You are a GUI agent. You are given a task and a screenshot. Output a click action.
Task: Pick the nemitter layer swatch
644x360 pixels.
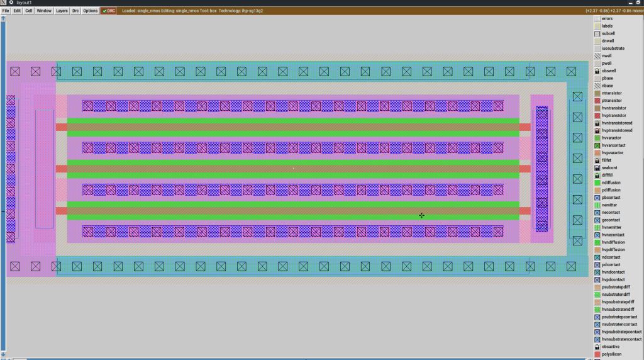[597, 205]
